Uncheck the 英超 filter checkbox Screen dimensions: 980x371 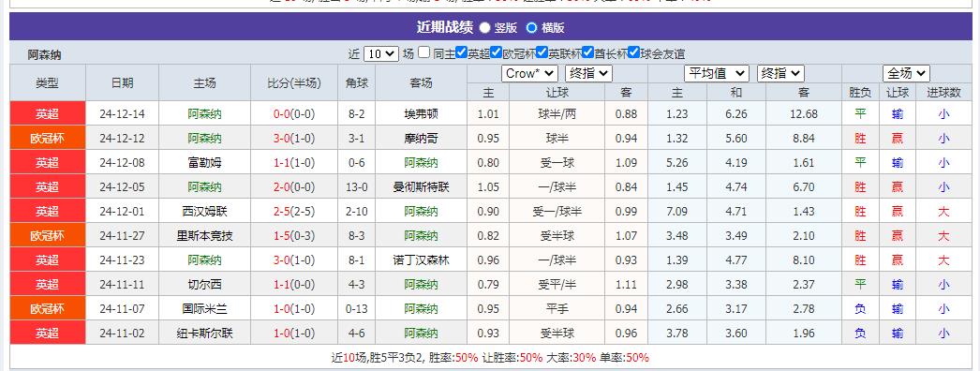pyautogui.click(x=461, y=52)
